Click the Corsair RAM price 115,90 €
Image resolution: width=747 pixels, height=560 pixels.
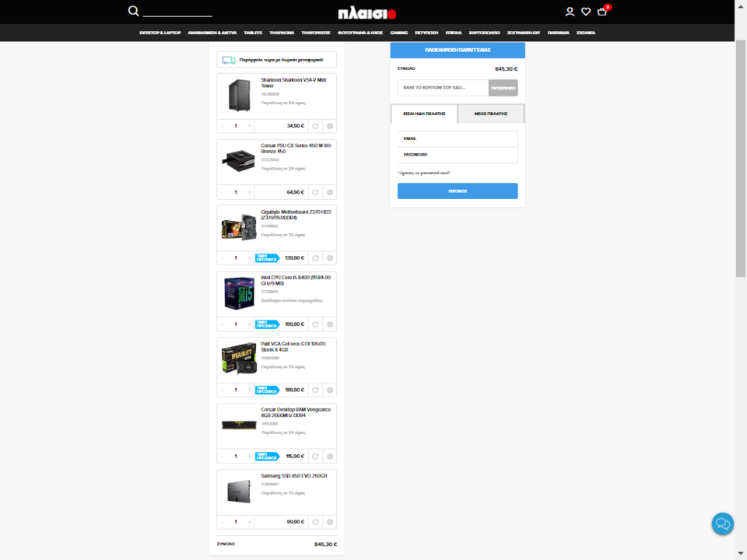295,457
